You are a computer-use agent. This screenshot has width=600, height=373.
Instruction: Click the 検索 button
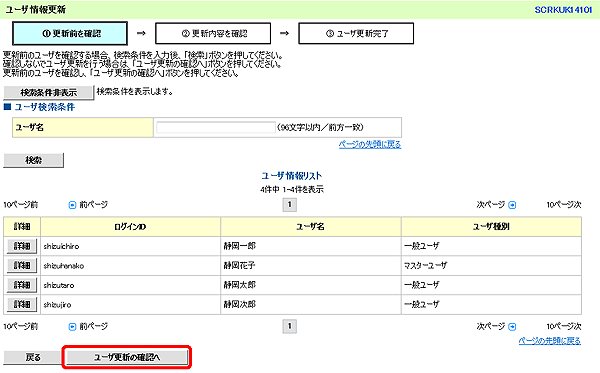pos(34,160)
